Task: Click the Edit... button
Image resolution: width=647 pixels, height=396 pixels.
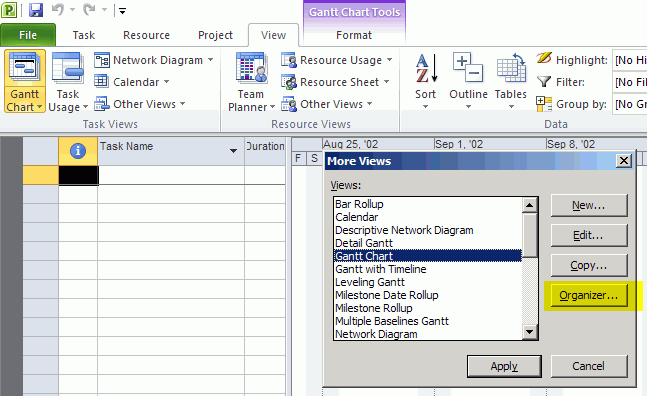Action: (x=589, y=236)
